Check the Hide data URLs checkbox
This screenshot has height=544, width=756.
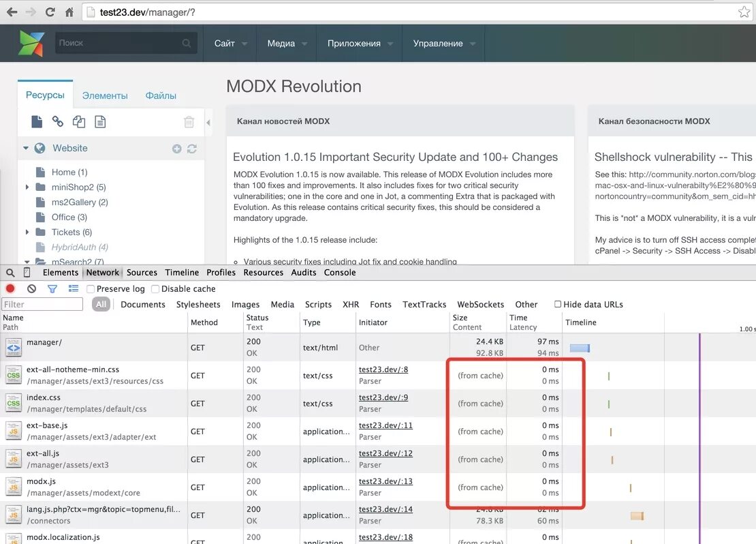point(557,304)
